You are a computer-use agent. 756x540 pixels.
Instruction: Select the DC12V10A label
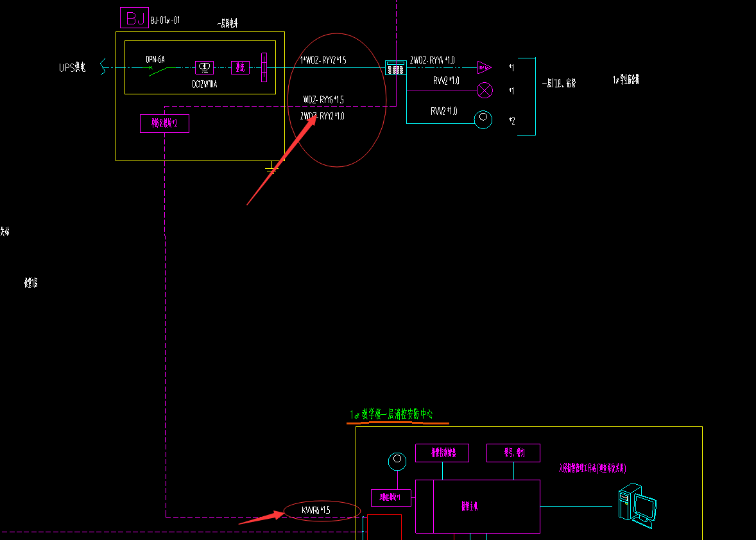(x=205, y=85)
